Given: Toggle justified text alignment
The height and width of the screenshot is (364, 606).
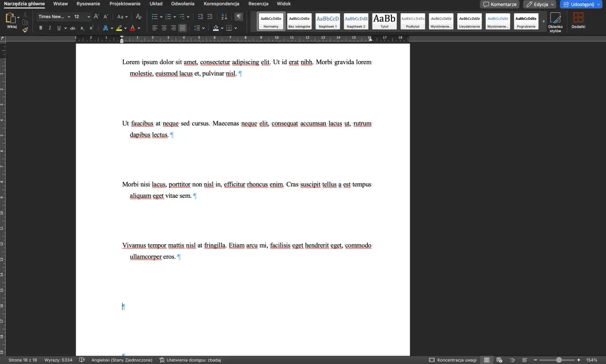Looking at the screenshot, I should coord(182,28).
